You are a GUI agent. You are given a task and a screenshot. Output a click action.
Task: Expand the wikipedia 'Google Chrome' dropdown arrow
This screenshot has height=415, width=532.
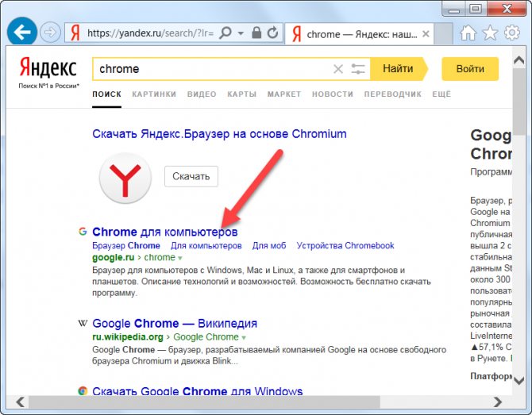(x=244, y=338)
